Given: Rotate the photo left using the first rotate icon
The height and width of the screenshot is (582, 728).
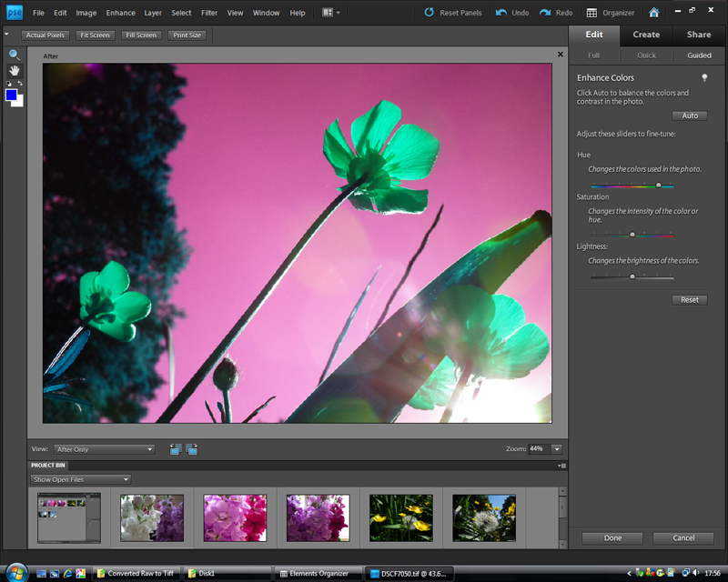Looking at the screenshot, I should (x=176, y=449).
